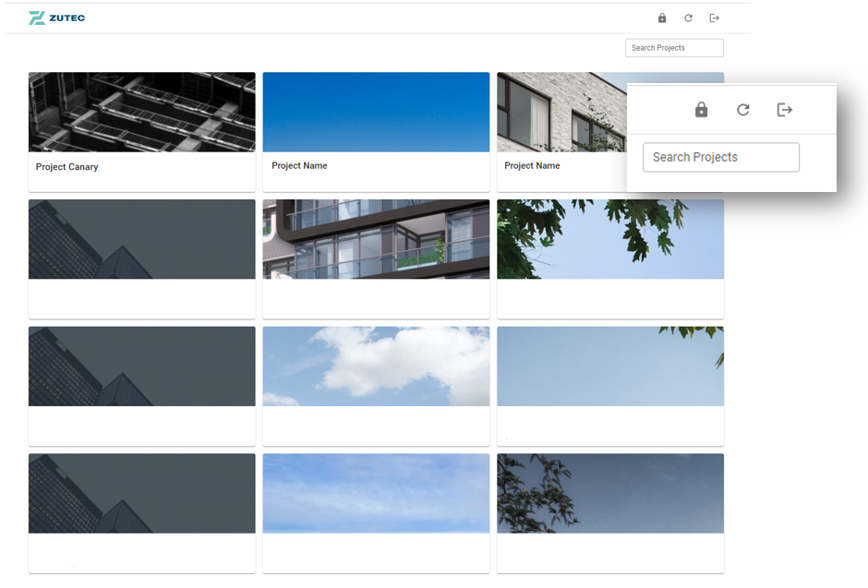Open the brick building project image

(561, 112)
